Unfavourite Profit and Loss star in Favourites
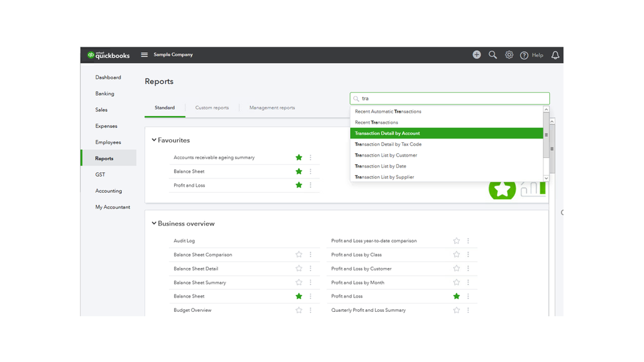Screen dimensions: 644x362 pos(298,185)
